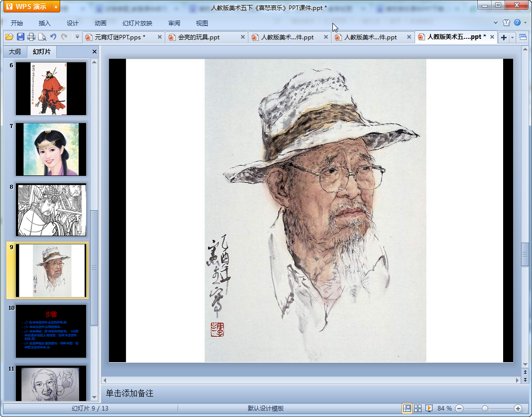The image size is (532, 417).
Task: Open the 审阅 menu tab
Action: [174, 23]
